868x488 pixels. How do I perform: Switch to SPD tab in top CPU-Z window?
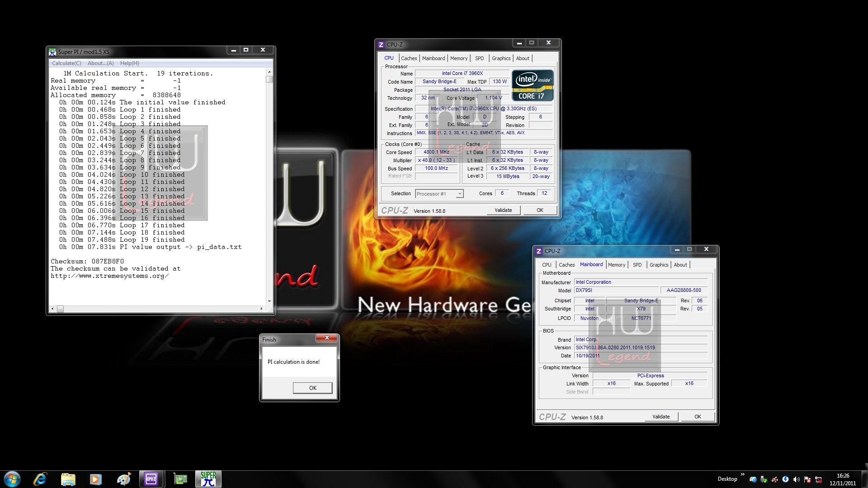[x=480, y=58]
